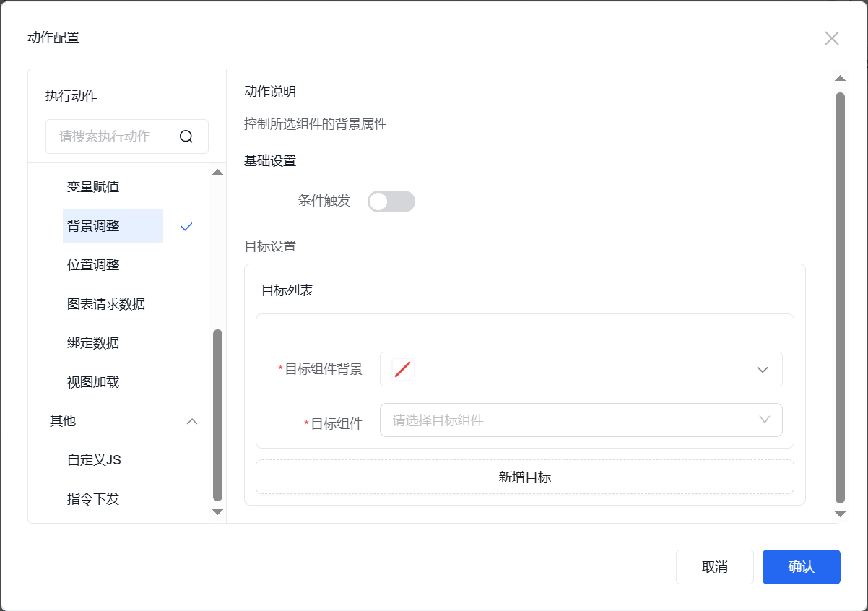868x611 pixels.
Task: Toggle the 条件触发 switch
Action: [x=391, y=201]
